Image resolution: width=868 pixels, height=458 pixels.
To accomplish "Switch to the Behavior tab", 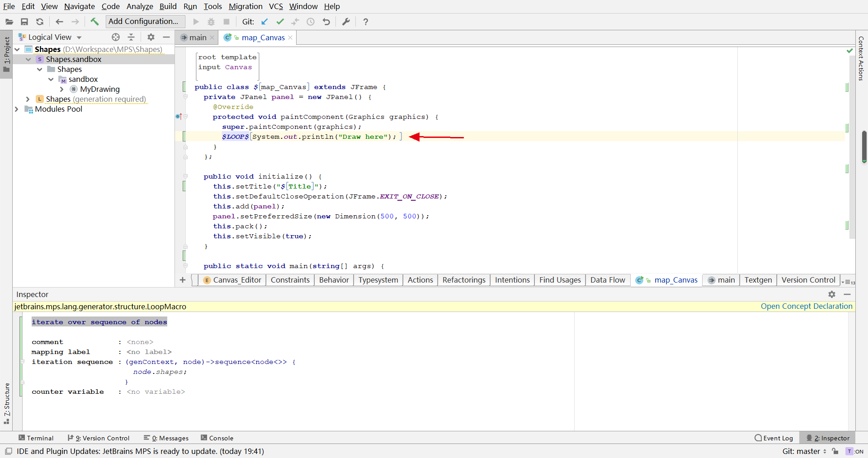I will tap(334, 280).
